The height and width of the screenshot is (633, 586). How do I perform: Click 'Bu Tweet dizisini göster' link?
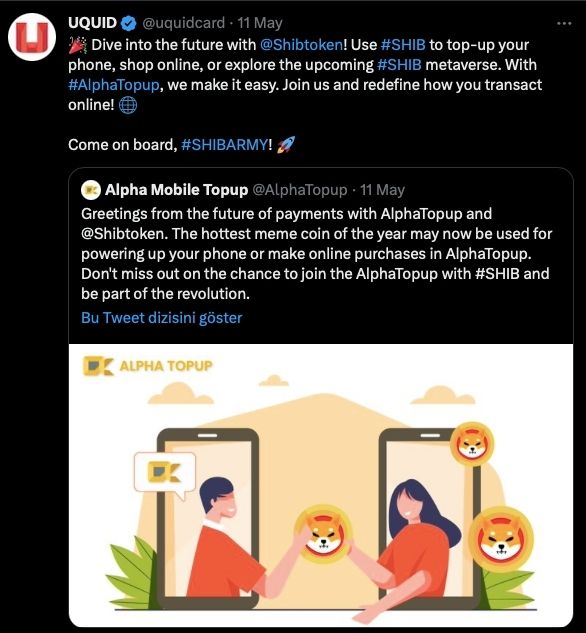tap(161, 318)
